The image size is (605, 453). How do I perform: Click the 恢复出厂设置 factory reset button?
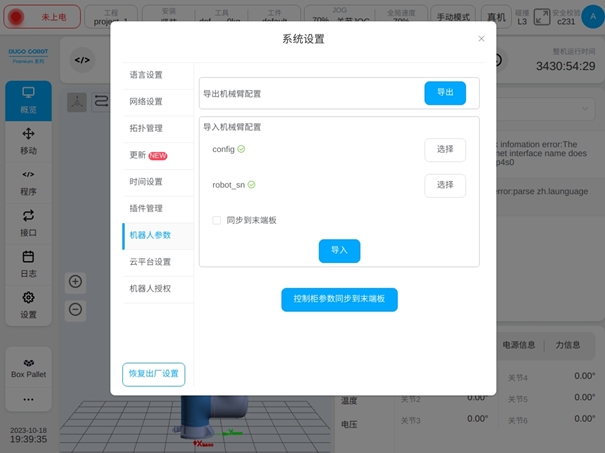click(153, 374)
